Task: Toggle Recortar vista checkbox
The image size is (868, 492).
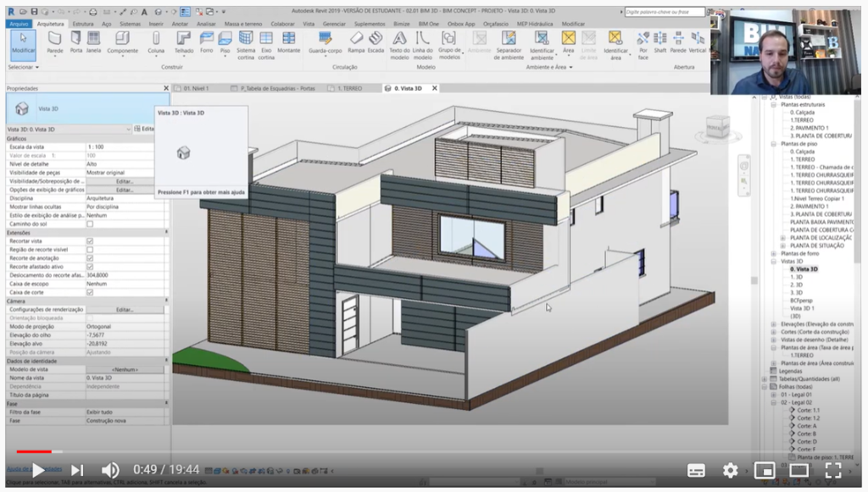Action: pos(90,241)
